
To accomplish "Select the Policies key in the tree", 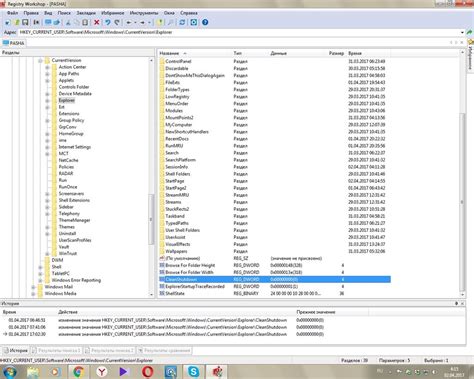I will pyautogui.click(x=66, y=167).
